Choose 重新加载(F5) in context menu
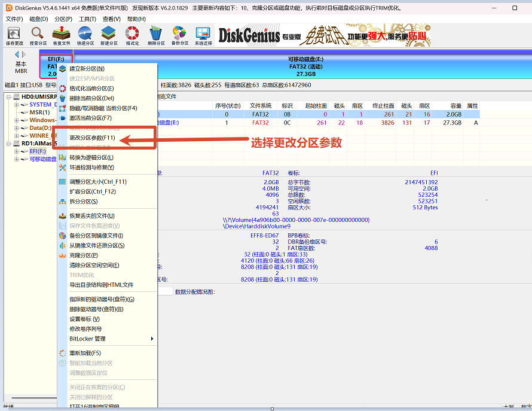This screenshot has height=411, width=532. pyautogui.click(x=107, y=353)
